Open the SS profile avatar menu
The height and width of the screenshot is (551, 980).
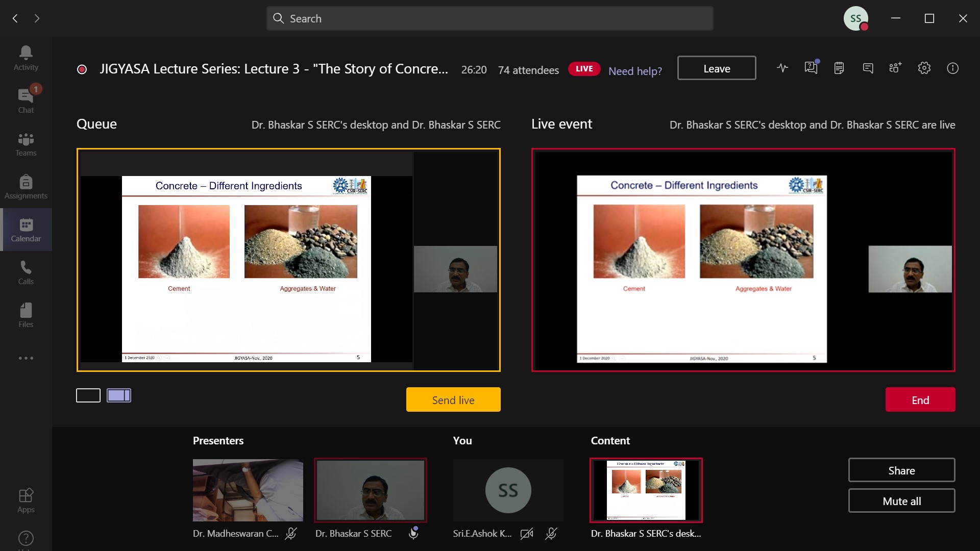(856, 18)
